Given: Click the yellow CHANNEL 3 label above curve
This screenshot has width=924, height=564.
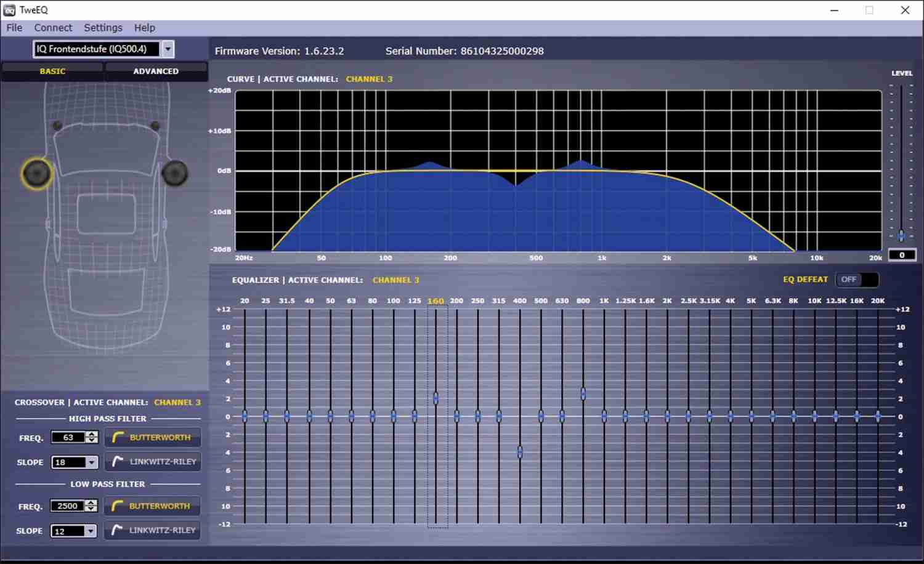Looking at the screenshot, I should pos(369,79).
